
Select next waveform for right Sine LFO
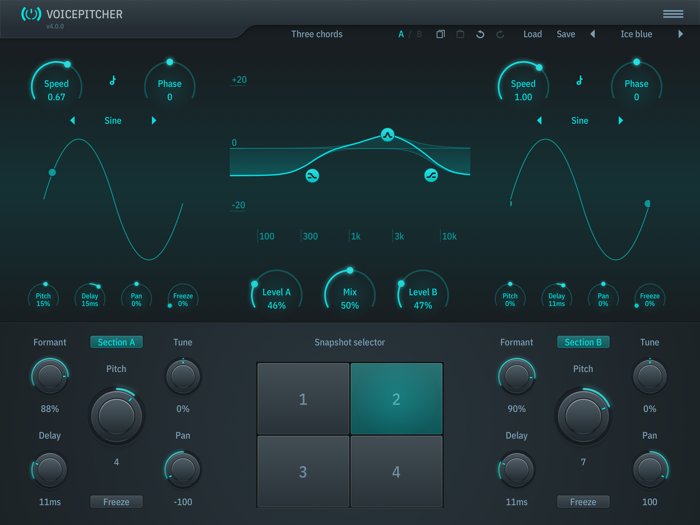[x=621, y=121]
